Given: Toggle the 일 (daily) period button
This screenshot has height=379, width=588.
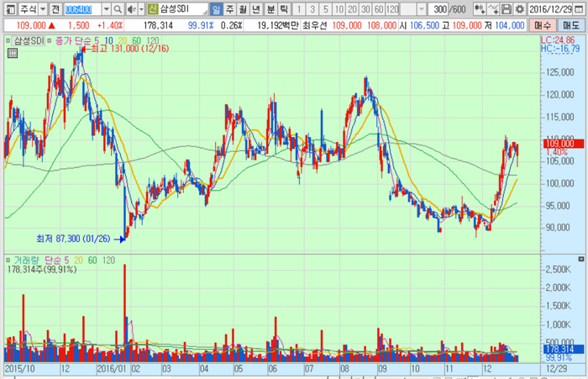Looking at the screenshot, I should 217,9.
